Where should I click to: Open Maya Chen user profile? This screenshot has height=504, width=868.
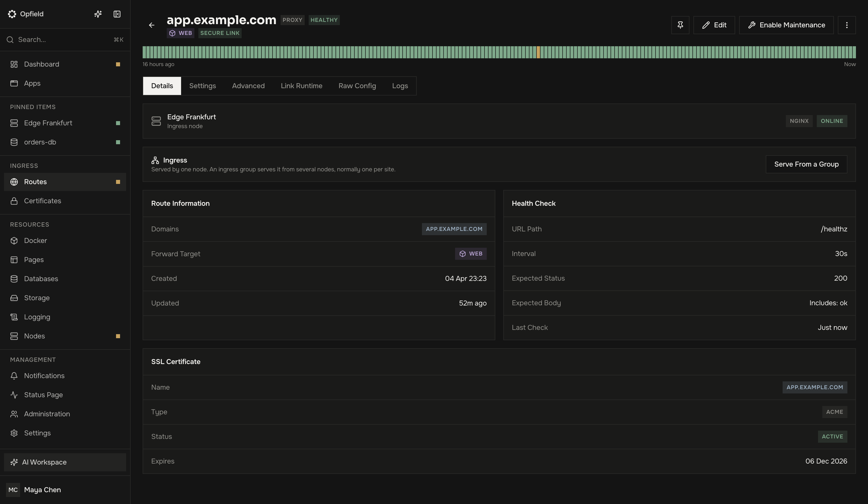(x=65, y=490)
